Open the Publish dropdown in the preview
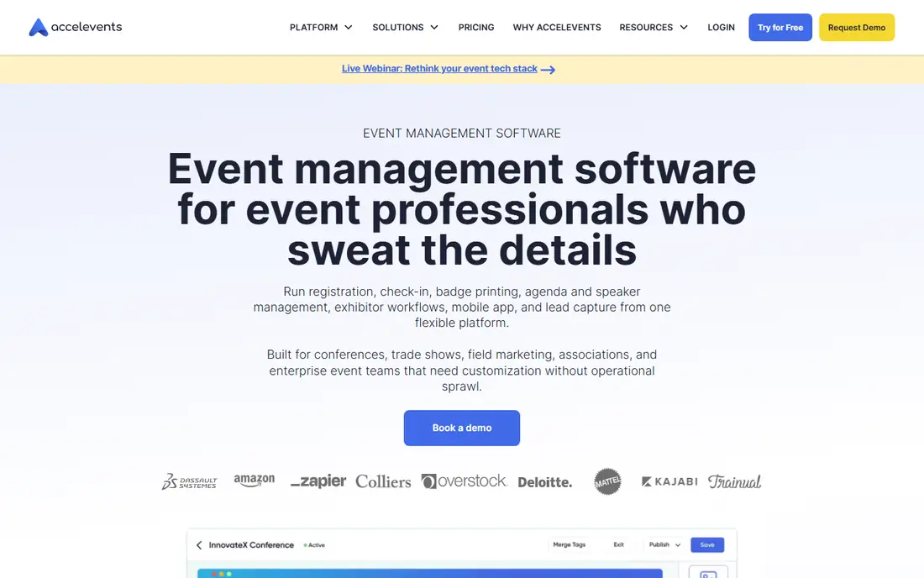 pyautogui.click(x=664, y=545)
